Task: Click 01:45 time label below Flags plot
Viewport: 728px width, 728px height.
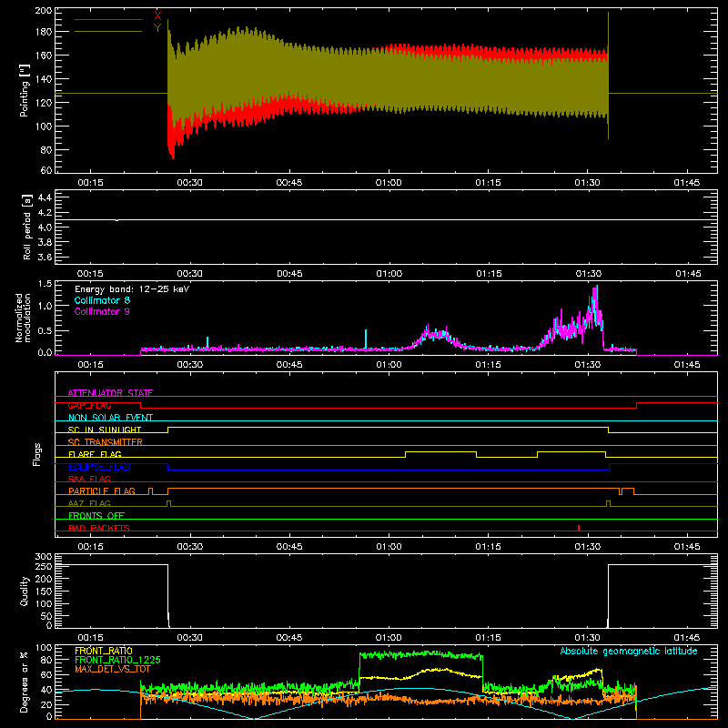Action: 687,547
